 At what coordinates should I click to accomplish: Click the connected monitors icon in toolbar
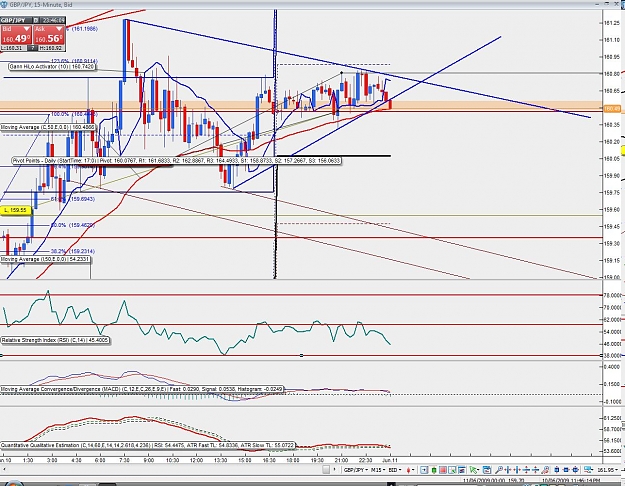tap(588, 470)
